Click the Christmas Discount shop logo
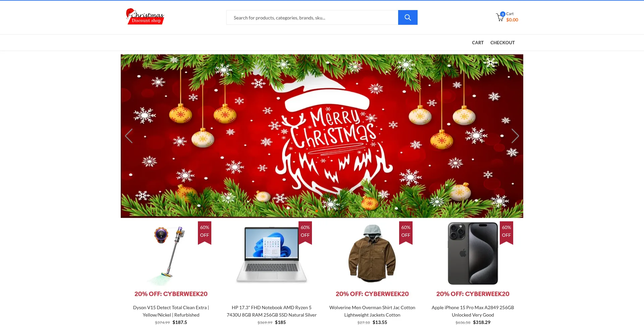 point(145,16)
